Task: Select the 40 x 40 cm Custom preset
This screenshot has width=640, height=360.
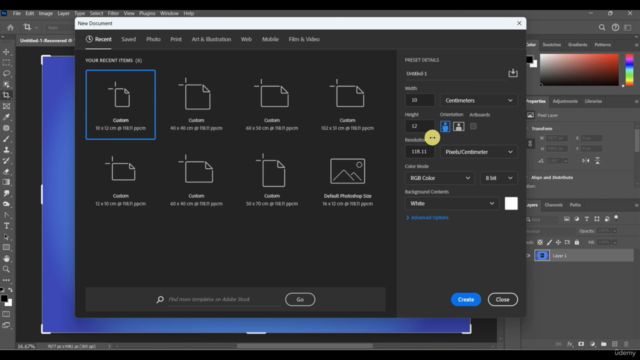Action: (x=196, y=104)
